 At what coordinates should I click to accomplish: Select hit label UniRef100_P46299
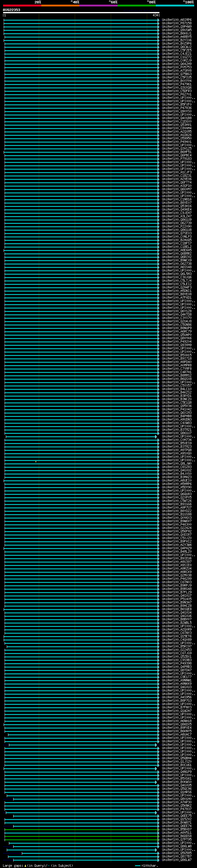(176, 579)
